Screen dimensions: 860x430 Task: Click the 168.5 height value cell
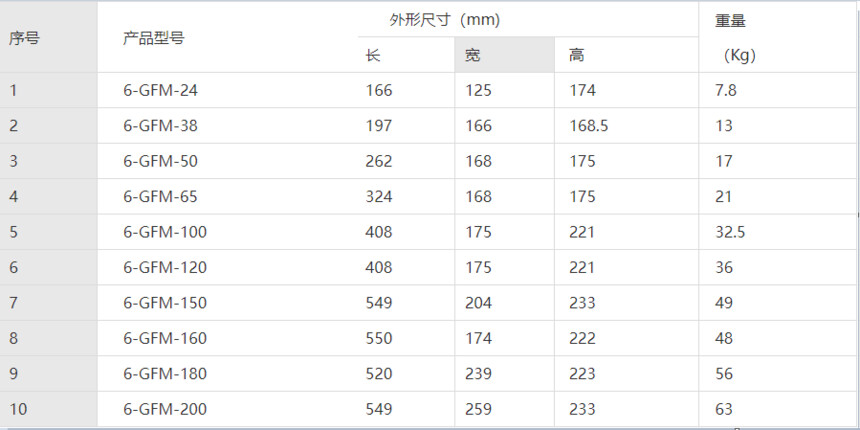(588, 126)
